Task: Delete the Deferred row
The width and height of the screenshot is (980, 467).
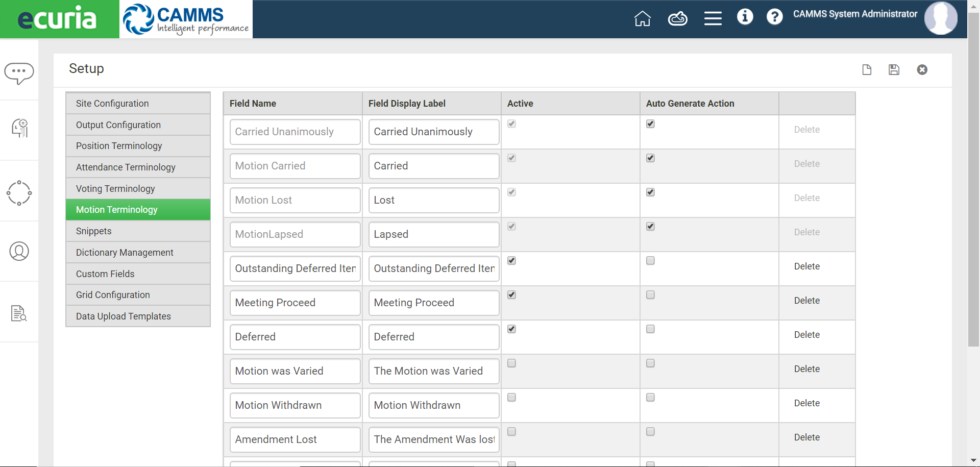Action: [806, 335]
